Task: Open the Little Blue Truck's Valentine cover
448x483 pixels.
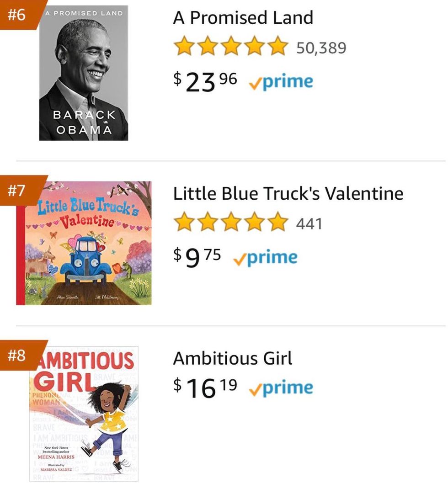Action: click(84, 243)
